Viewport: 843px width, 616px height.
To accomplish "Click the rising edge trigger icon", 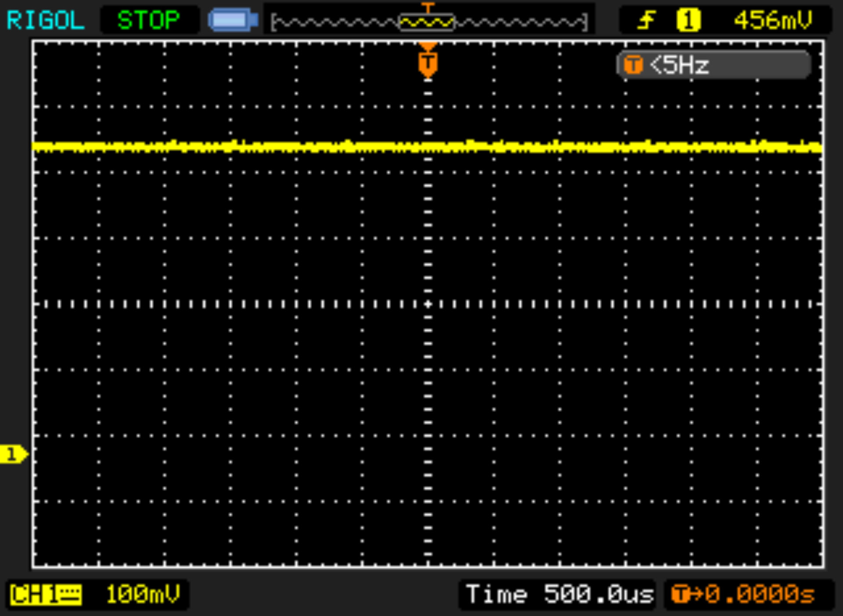I will tap(646, 20).
